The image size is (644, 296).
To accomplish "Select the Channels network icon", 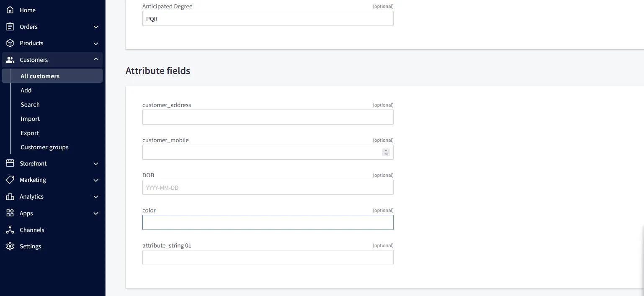I will pos(10,230).
